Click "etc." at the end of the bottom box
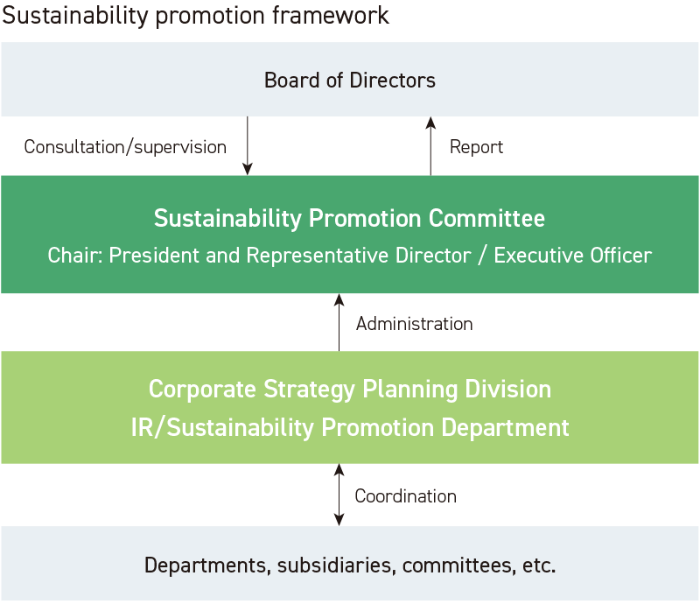Image resolution: width=700 pixels, height=604 pixels. point(538,565)
